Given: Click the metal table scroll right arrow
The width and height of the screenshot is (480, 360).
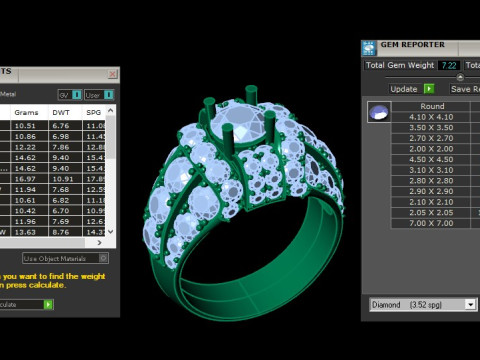Looking at the screenshot, I should tap(99, 243).
